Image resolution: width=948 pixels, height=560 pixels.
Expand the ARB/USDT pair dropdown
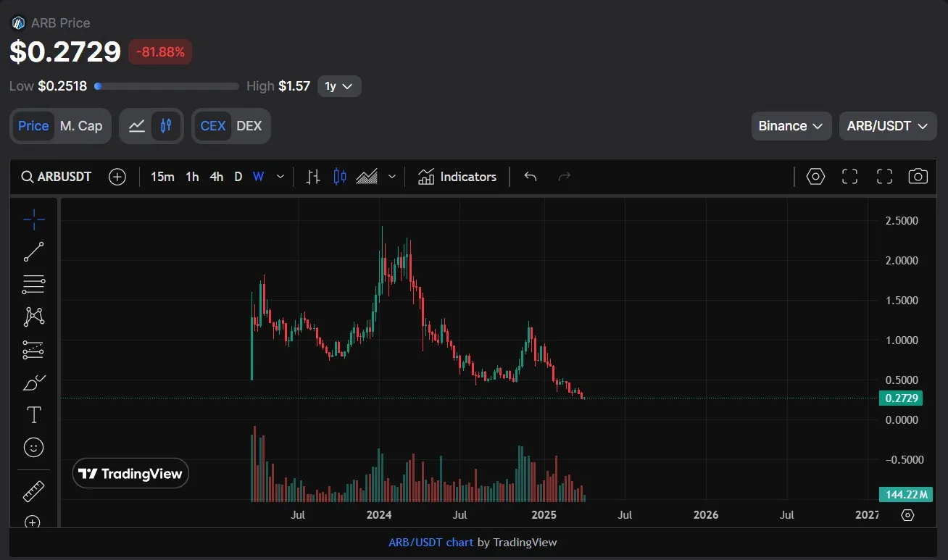[x=887, y=126]
